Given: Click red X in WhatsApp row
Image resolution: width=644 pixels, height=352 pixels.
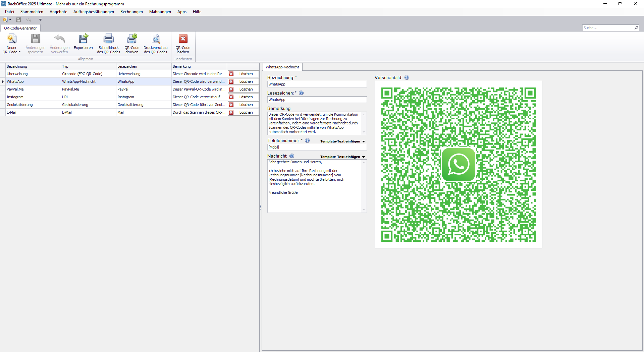Looking at the screenshot, I should coord(231,81).
